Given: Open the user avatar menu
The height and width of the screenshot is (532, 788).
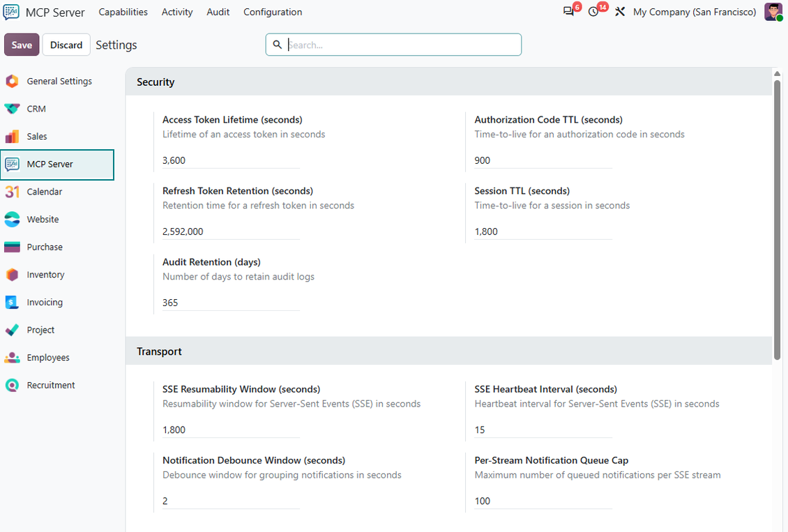Looking at the screenshot, I should [773, 12].
